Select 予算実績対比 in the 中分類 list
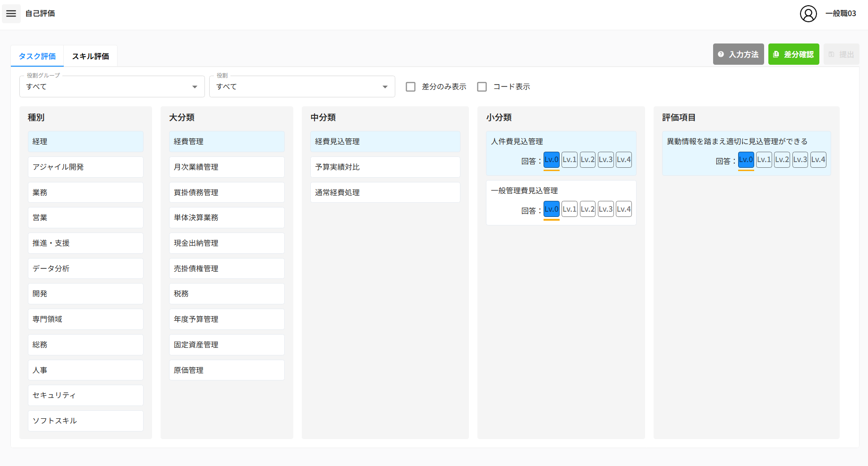The width and height of the screenshot is (868, 466). click(385, 167)
